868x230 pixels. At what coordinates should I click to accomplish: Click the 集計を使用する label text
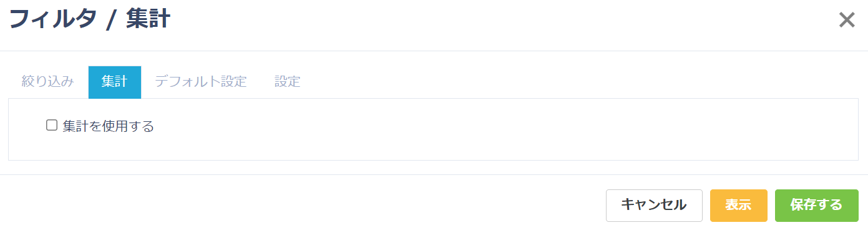(108, 126)
